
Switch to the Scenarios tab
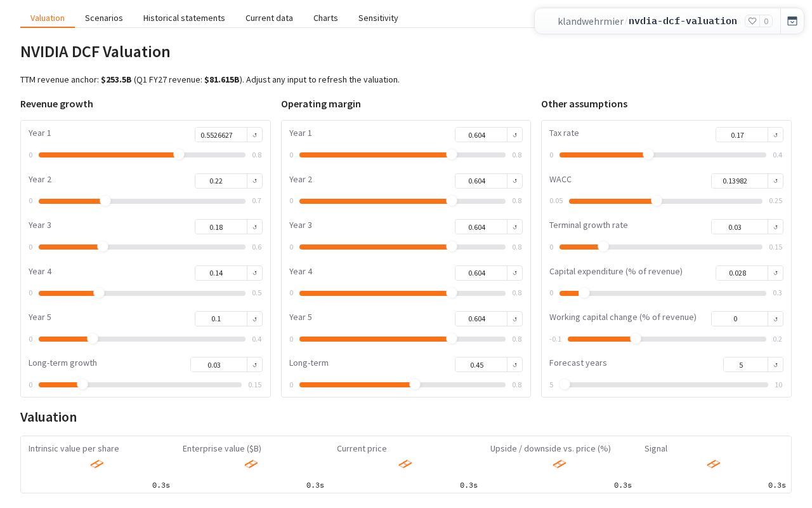pyautogui.click(x=104, y=18)
